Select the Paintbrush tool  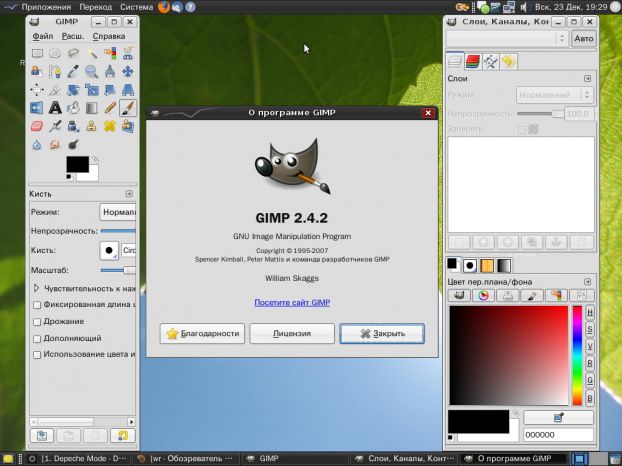click(128, 108)
